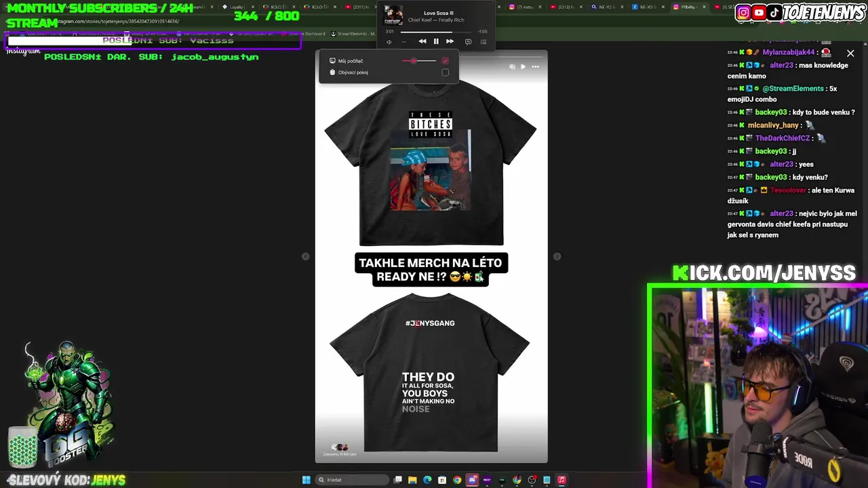Viewport: 868px width, 488px height.
Task: Open the purple NEXT app on the taskbar
Action: click(487, 480)
